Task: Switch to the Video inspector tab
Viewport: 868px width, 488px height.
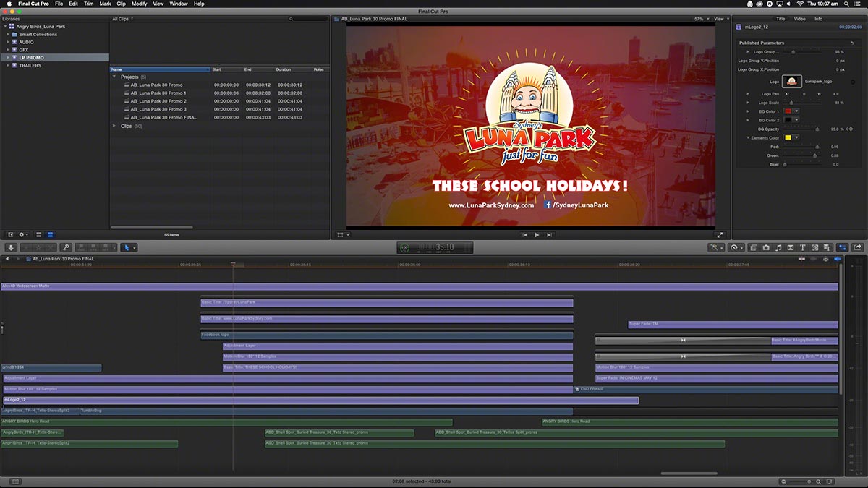Action: 799,19
